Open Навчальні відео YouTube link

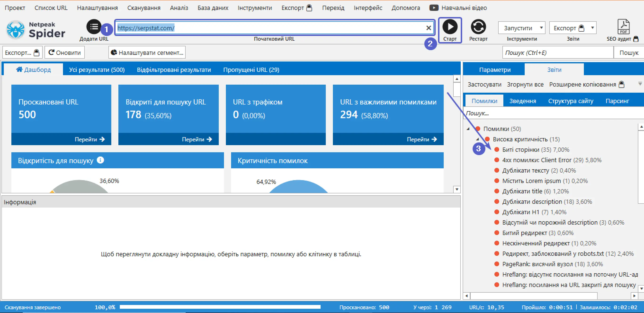pyautogui.click(x=458, y=8)
